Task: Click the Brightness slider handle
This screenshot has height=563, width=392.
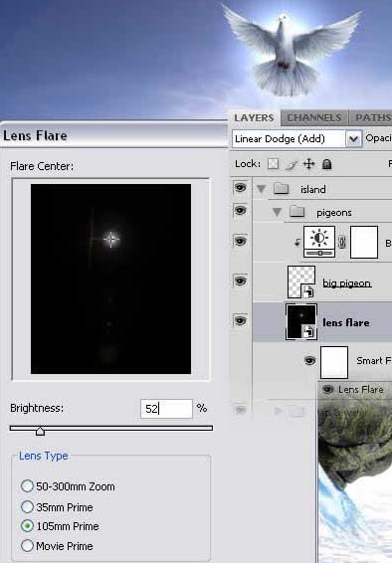Action: coord(40,431)
